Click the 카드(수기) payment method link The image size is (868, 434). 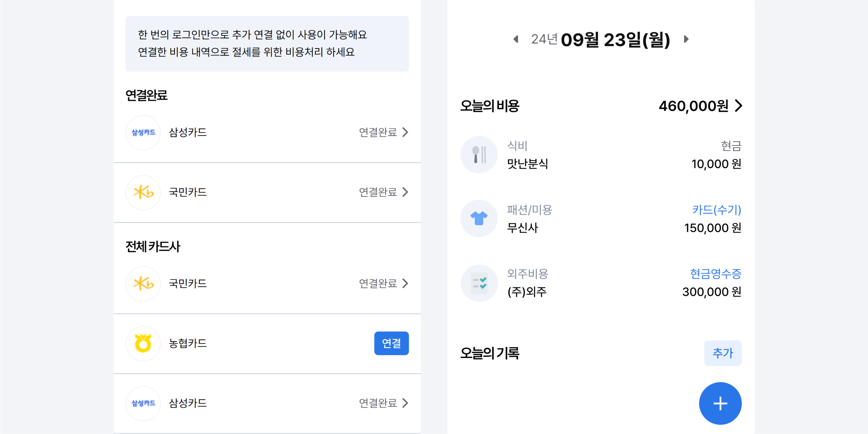[716, 210]
